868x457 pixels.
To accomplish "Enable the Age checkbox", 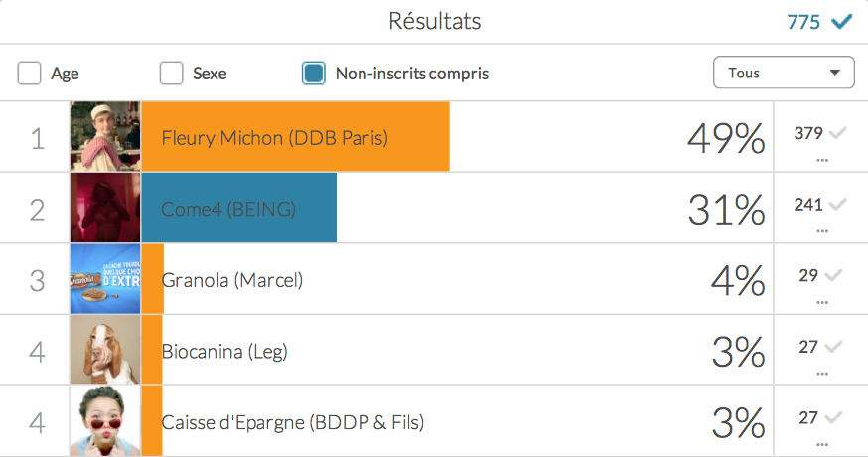I will (x=29, y=74).
